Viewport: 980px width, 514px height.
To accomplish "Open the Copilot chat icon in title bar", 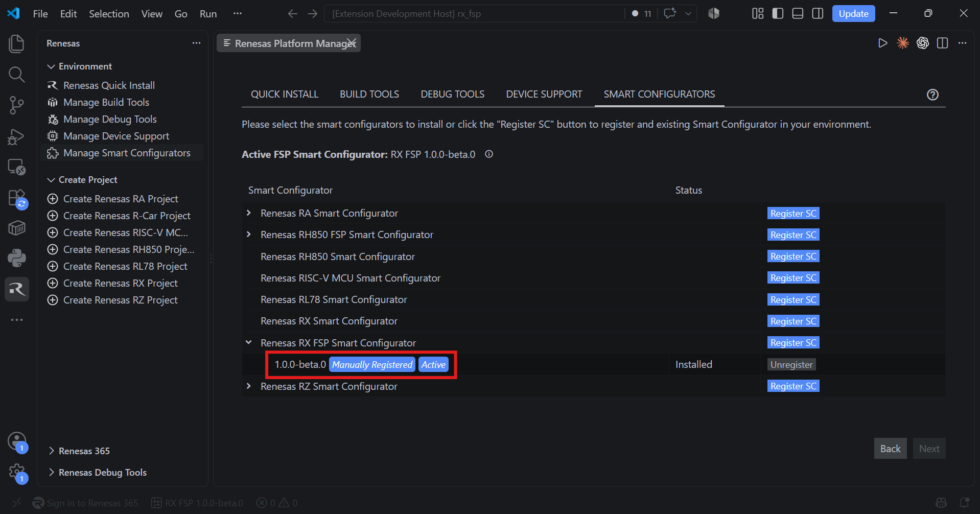I will coord(670,14).
